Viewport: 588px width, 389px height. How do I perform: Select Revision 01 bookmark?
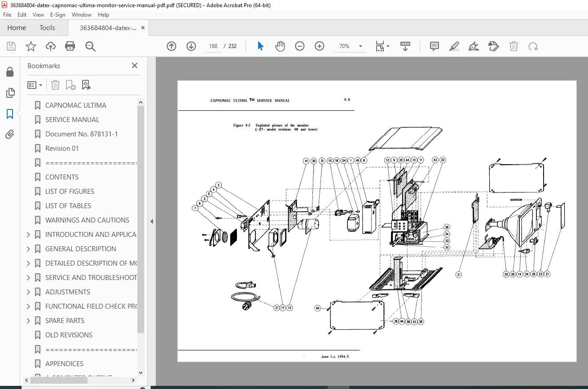tap(62, 149)
